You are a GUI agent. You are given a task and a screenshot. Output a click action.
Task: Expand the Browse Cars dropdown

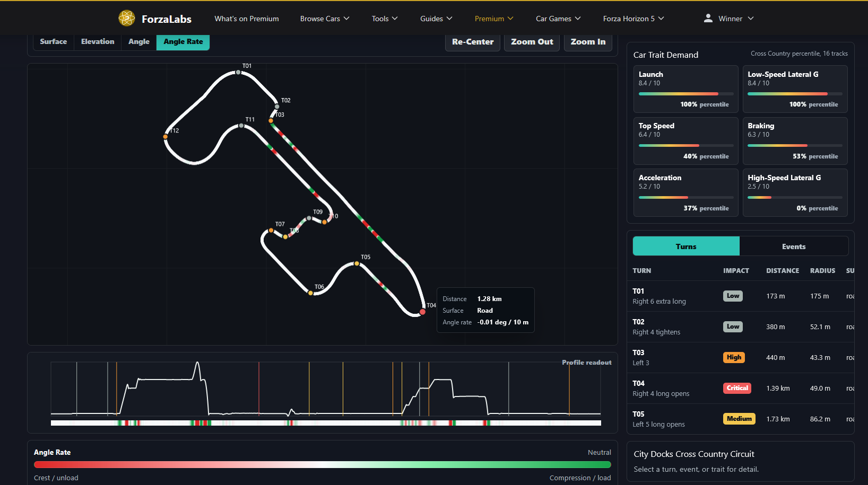click(325, 19)
